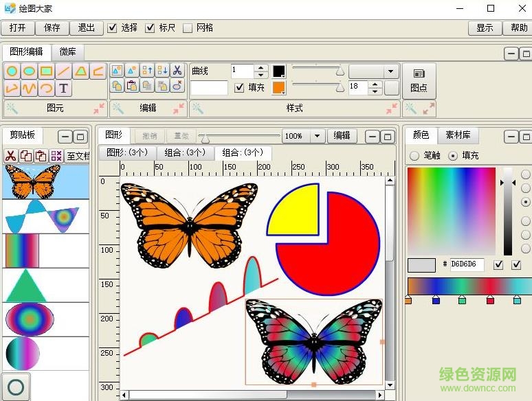Pick the straight line tool
This screenshot has width=532, height=401.
click(x=64, y=71)
